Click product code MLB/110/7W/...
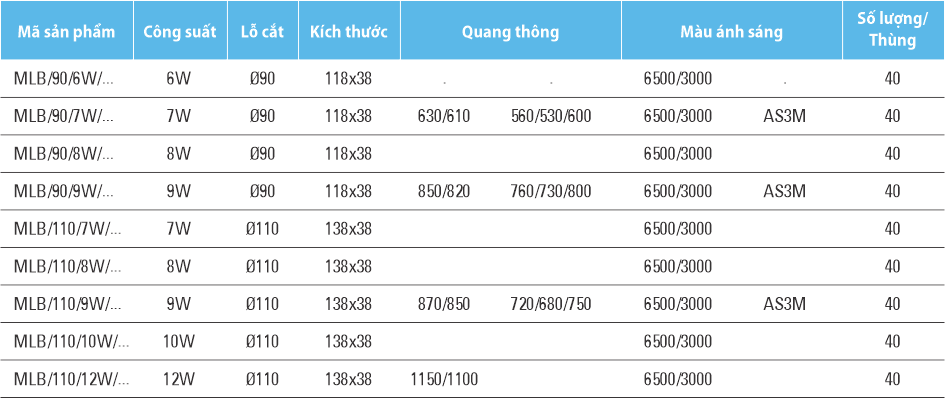945x398 pixels. pyautogui.click(x=68, y=229)
